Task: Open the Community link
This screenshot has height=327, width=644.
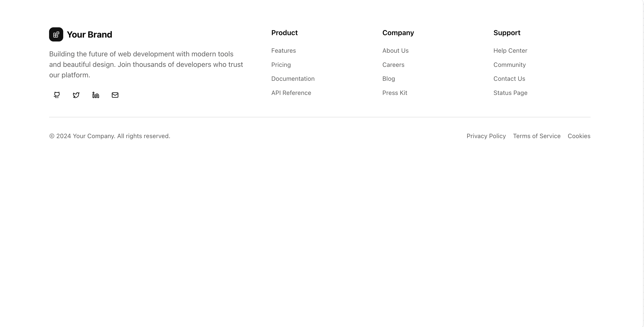Action: tap(509, 65)
